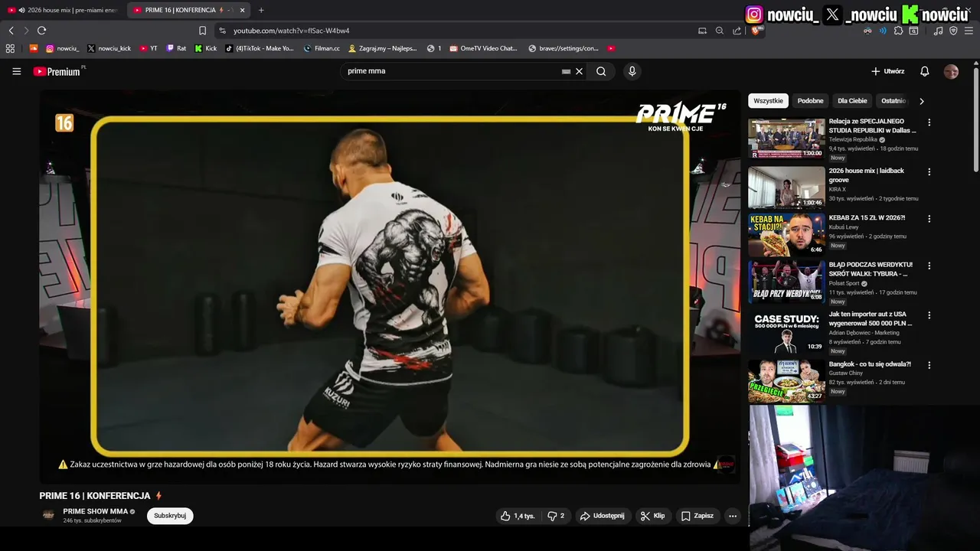Screen dimensions: 980x551
Task: Open more actions menu under video
Action: pyautogui.click(x=733, y=516)
